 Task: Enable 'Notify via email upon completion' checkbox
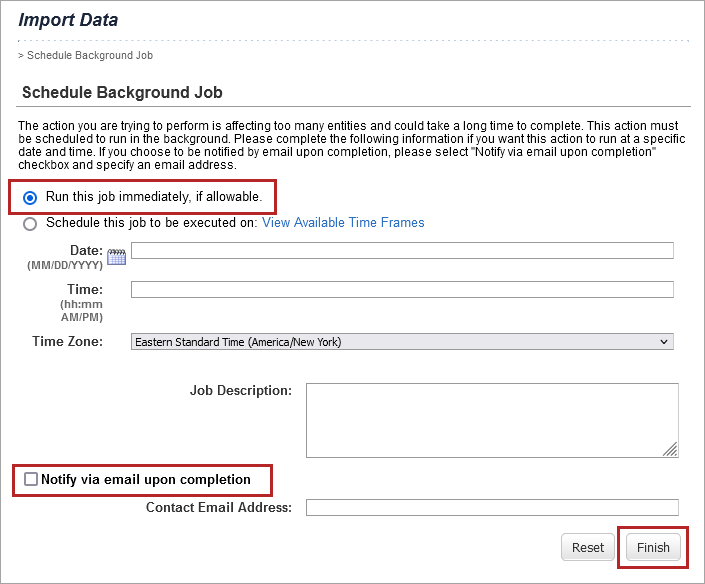(31, 480)
